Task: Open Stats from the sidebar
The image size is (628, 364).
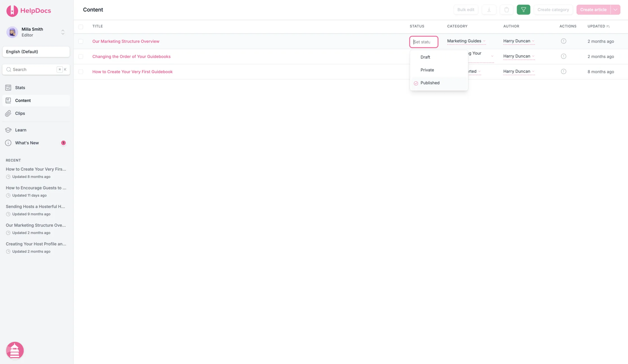Action: tap(36, 88)
